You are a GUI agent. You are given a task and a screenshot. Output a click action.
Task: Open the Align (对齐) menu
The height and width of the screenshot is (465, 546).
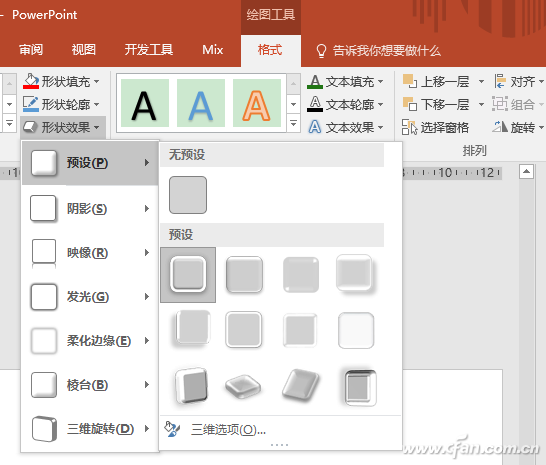[518, 82]
